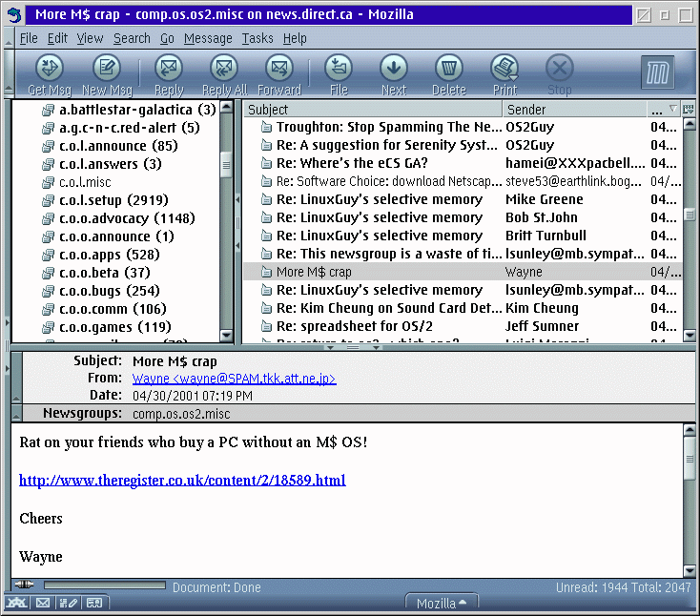Select newsgroup c.o.o.advocacy (1148)
The height and width of the screenshot is (616, 700).
click(127, 218)
